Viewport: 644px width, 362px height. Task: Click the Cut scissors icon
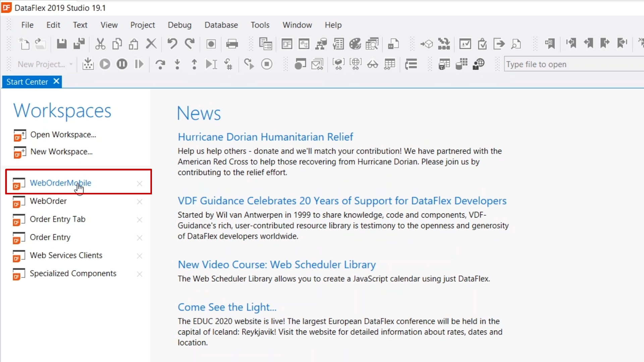pyautogui.click(x=100, y=44)
